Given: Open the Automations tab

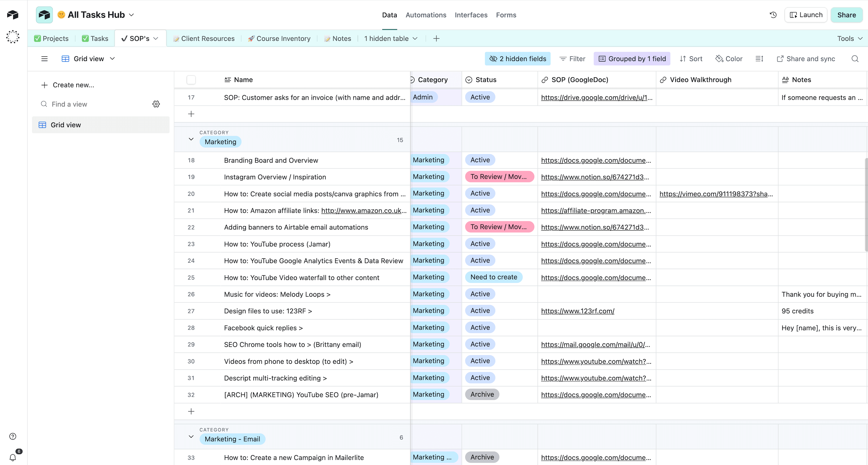Looking at the screenshot, I should [426, 15].
